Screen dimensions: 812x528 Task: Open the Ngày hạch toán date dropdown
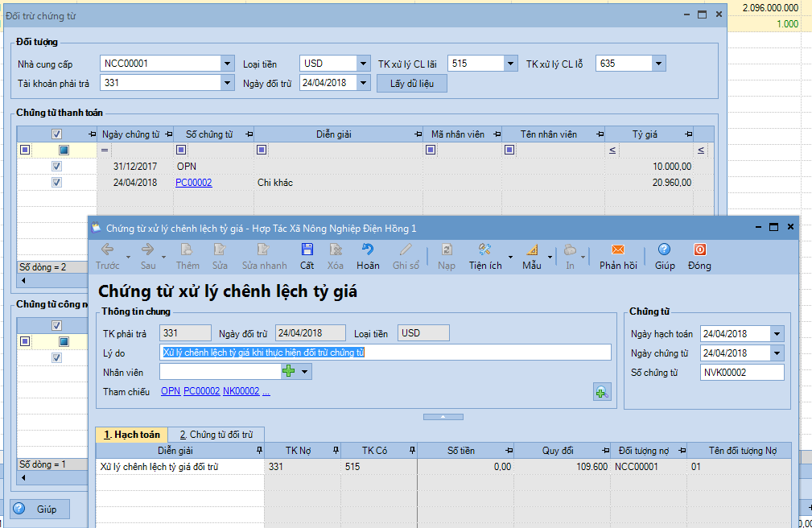click(777, 334)
